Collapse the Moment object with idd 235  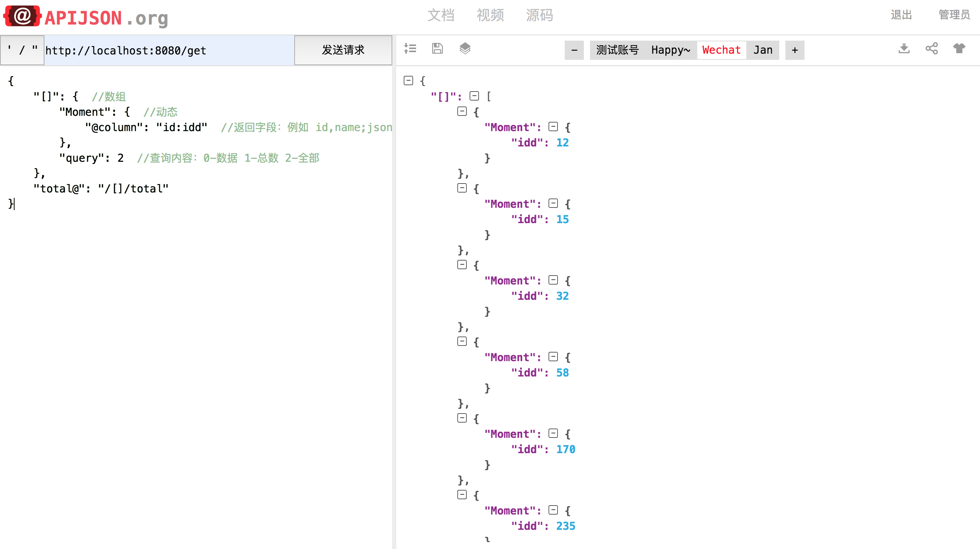[553, 510]
